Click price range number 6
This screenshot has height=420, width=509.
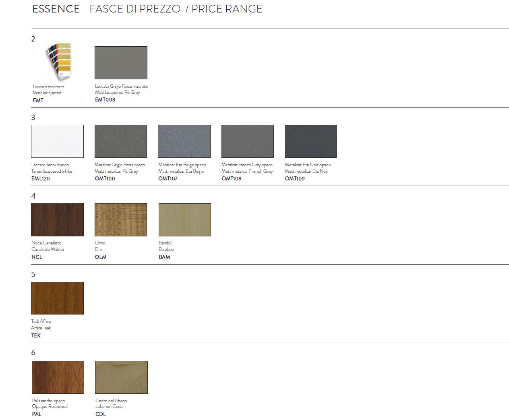point(33,353)
